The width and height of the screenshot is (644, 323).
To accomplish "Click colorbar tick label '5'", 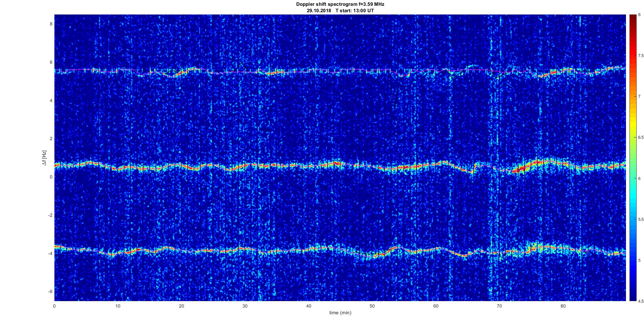I will 639,261.
